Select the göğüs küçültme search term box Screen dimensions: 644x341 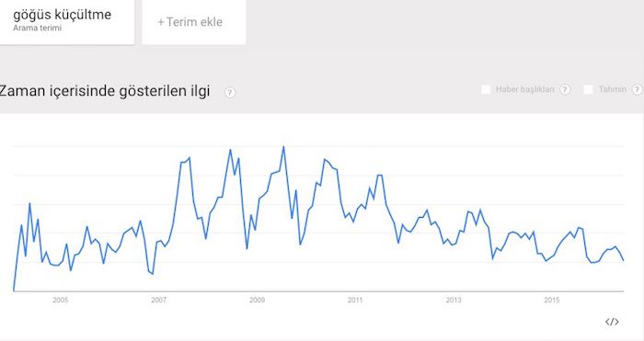[67, 22]
